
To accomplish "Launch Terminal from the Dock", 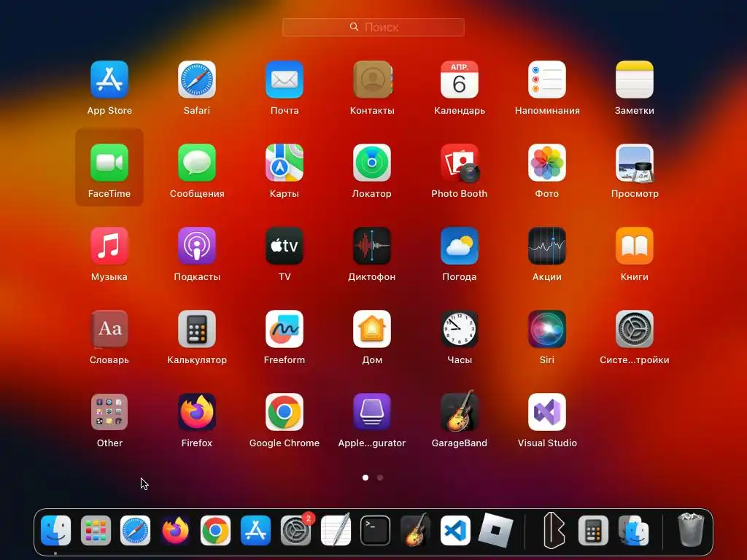I will coord(376,531).
